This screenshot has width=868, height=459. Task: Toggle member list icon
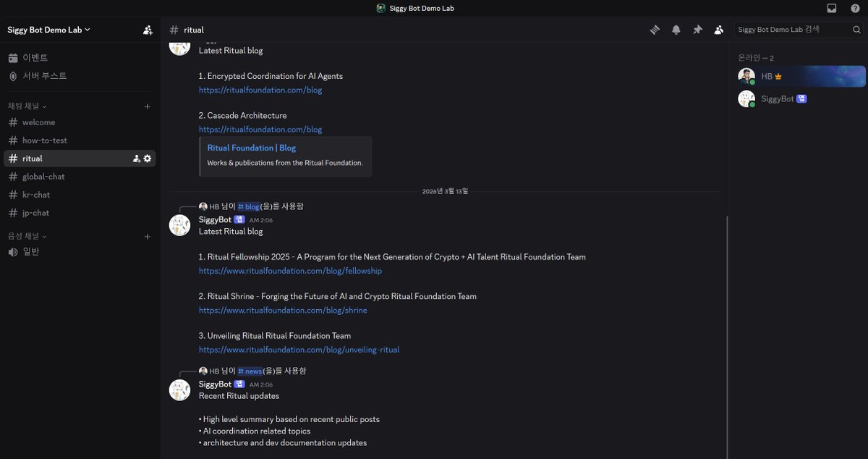click(718, 30)
